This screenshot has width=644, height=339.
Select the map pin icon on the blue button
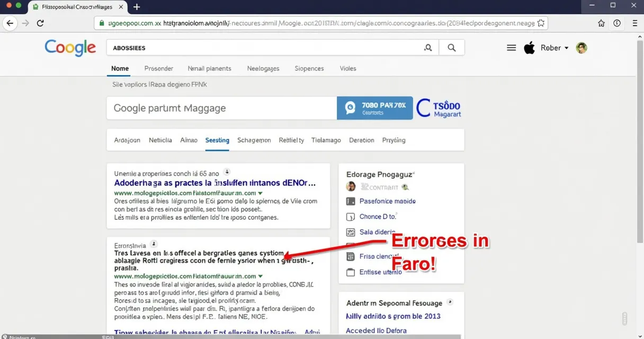[350, 108]
